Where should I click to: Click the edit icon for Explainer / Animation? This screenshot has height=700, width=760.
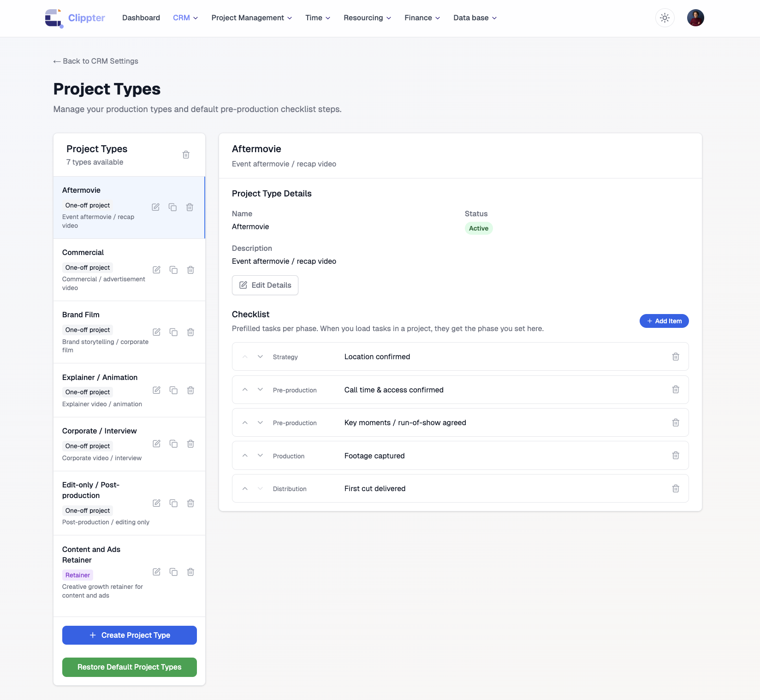point(157,390)
